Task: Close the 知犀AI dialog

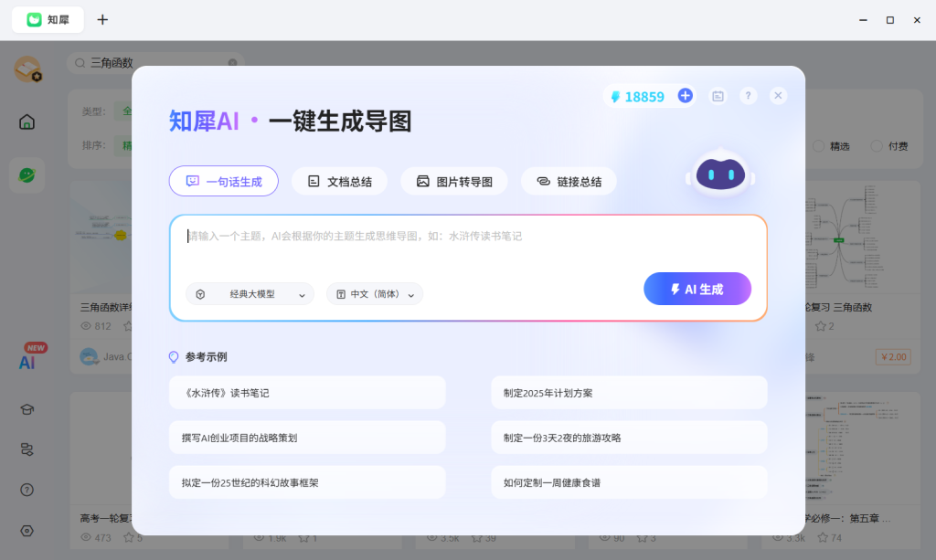Action: [x=779, y=95]
